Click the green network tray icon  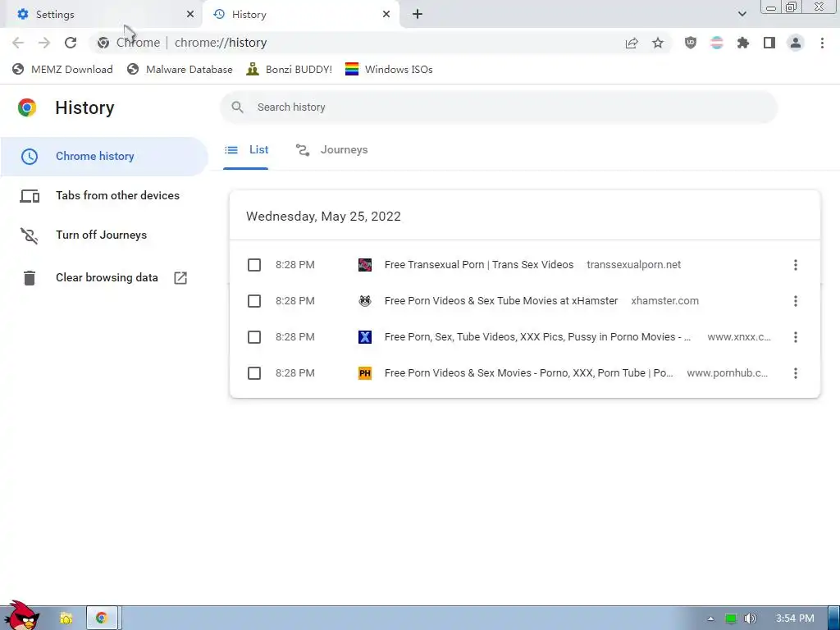click(x=731, y=619)
